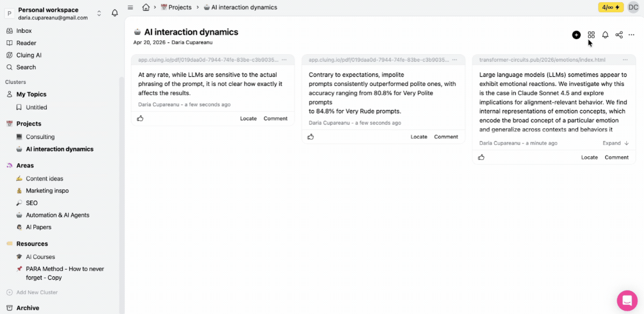Screen dimensions: 644x314
Task: Click Locate on 'Large language models' card
Action: 589,157
